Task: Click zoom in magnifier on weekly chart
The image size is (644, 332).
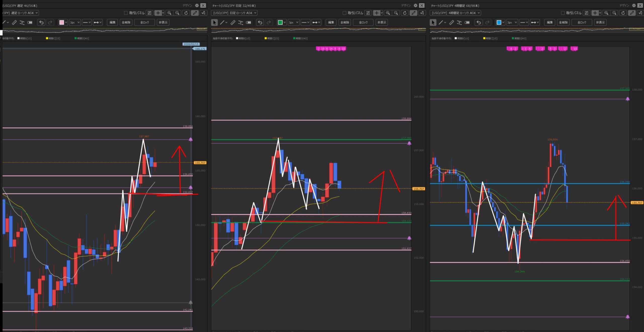Action: pos(169,13)
